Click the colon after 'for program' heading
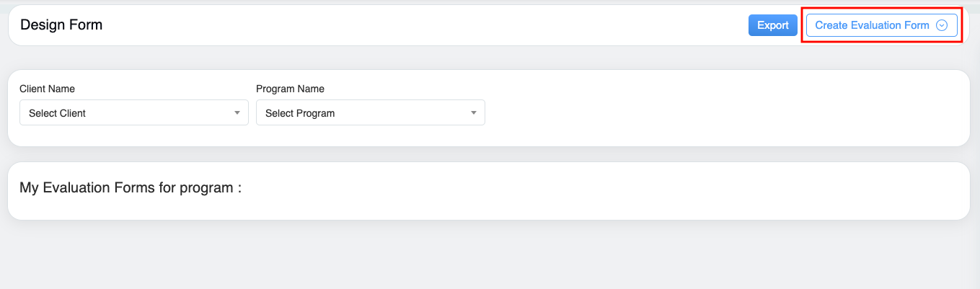980x289 pixels. point(239,189)
